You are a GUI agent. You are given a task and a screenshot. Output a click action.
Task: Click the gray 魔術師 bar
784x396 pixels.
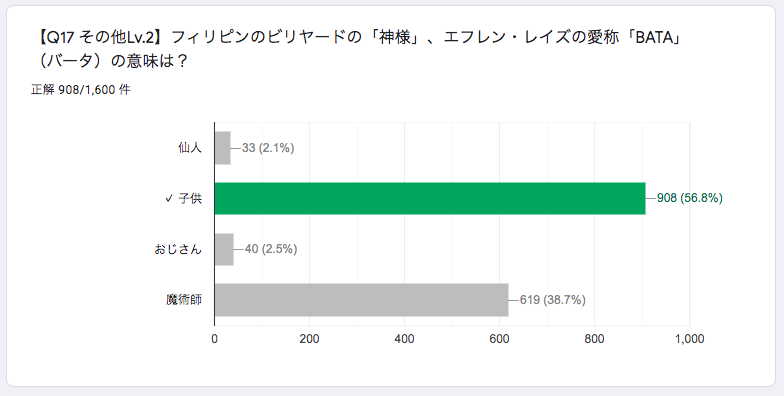pyautogui.click(x=362, y=300)
